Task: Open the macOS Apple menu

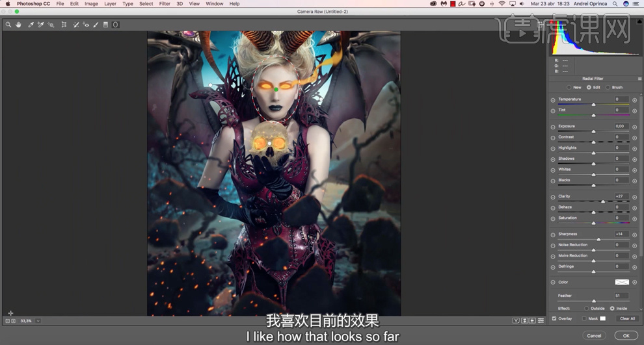Action: pyautogui.click(x=7, y=4)
